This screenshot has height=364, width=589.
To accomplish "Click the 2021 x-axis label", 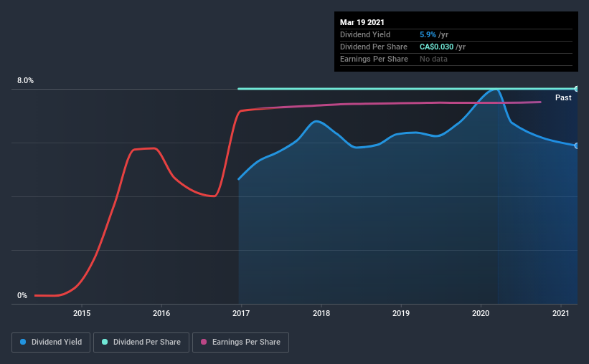I will pyautogui.click(x=560, y=313).
